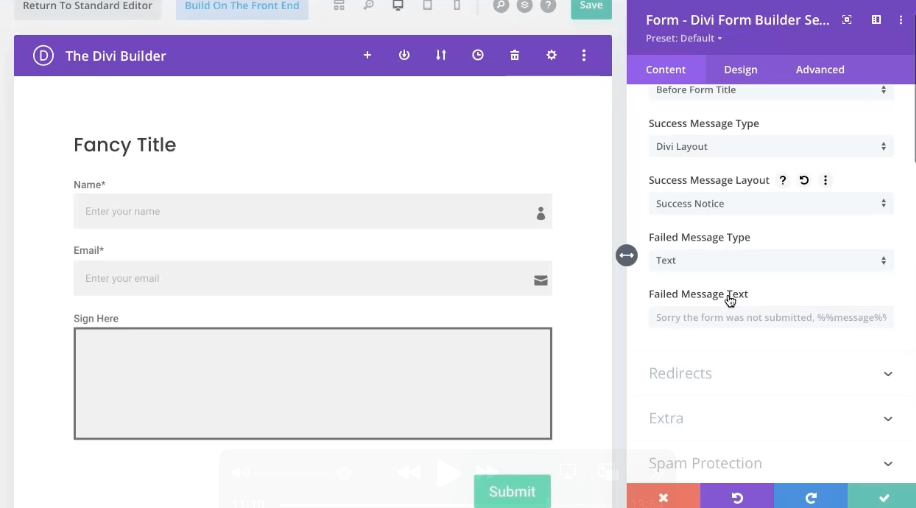The height and width of the screenshot is (508, 916).
Task: Click the panel resize handle arrows
Action: (x=626, y=255)
